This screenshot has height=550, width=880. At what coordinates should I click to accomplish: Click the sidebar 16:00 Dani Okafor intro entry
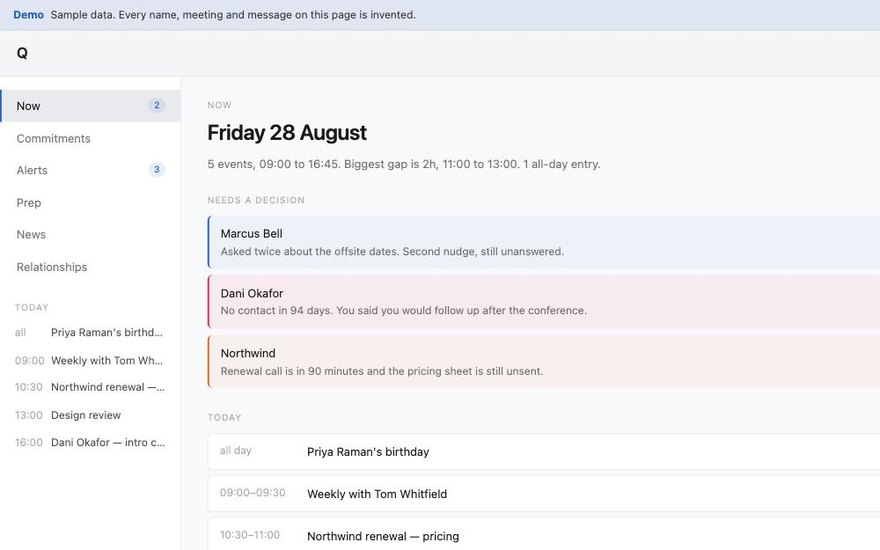point(90,442)
